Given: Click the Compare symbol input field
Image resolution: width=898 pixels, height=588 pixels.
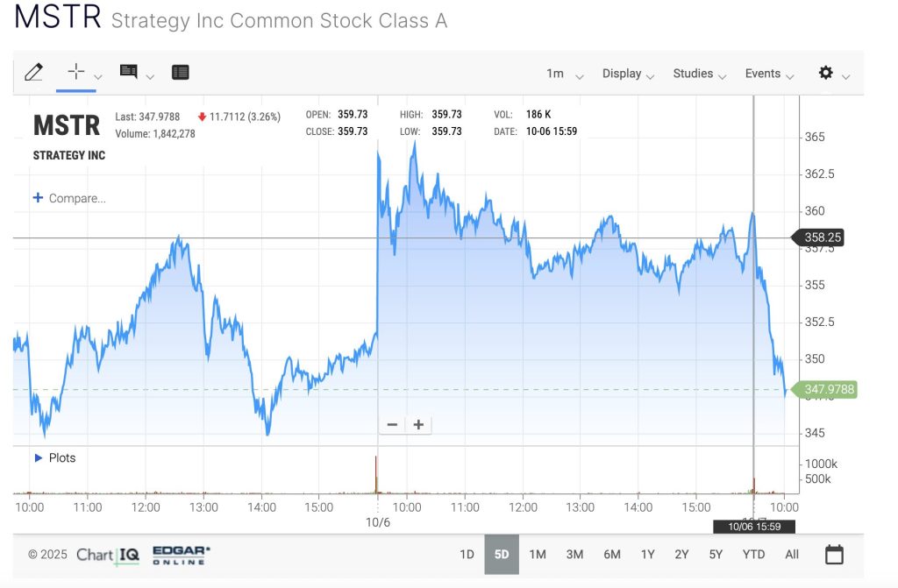Looking at the screenshot, I should coord(77,198).
